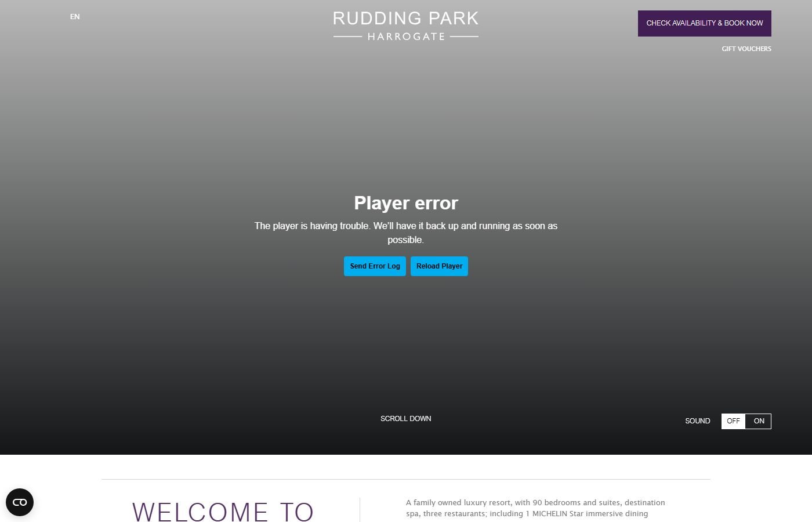Screen dimensions: 812x522
Task: Click the SOUND label
Action: click(697, 421)
